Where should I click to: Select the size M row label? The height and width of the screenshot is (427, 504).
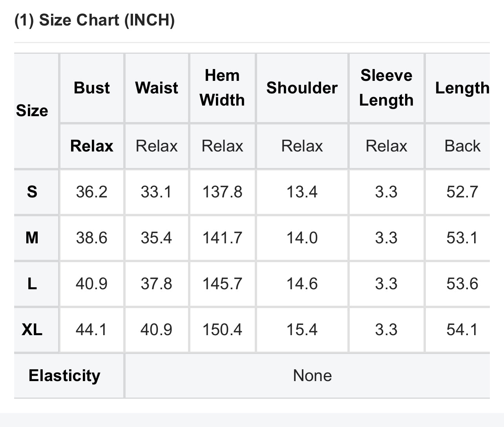(x=32, y=238)
